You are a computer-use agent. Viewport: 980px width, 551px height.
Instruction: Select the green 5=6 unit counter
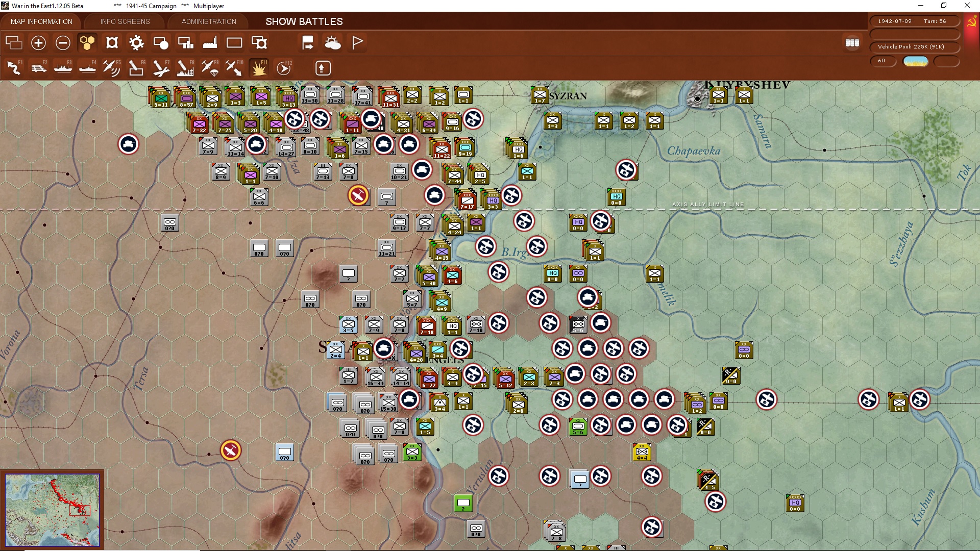click(578, 427)
